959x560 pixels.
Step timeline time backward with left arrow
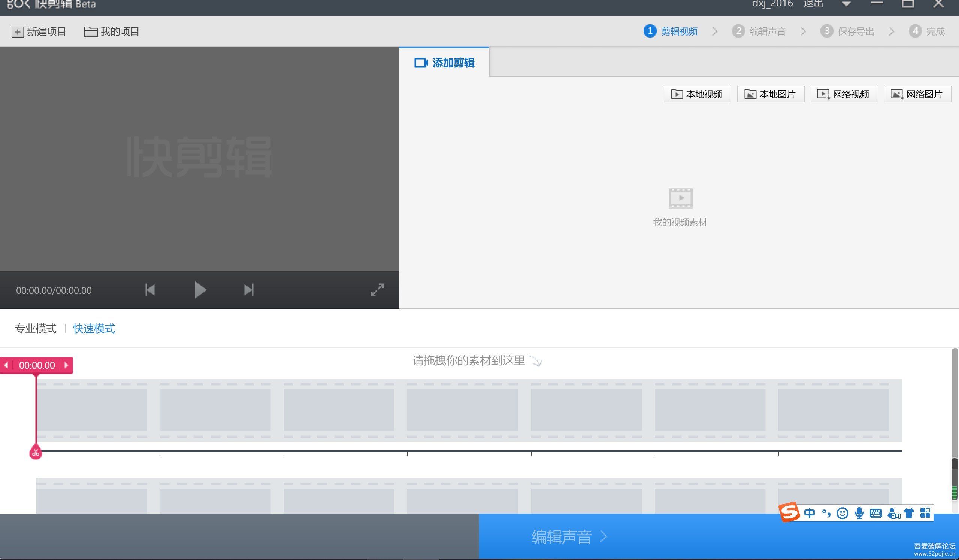tap(6, 365)
